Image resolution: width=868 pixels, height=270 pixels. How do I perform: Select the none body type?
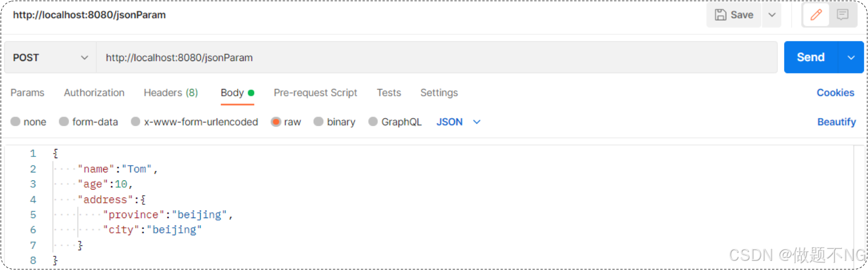(29, 122)
